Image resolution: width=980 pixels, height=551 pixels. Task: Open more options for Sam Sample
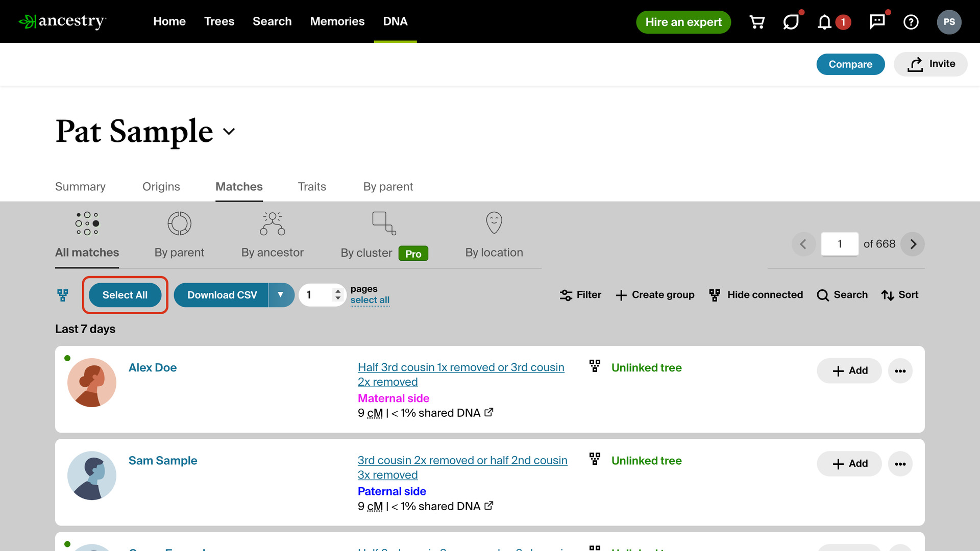900,464
